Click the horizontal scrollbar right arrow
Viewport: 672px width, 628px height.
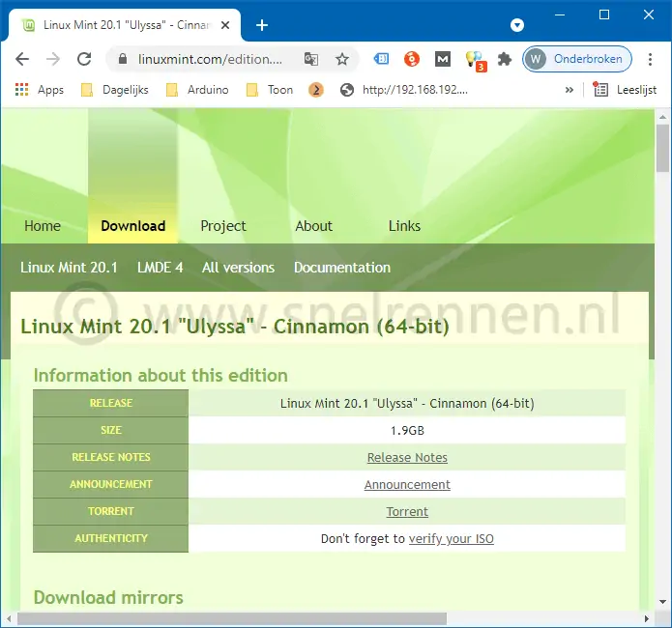(647, 618)
